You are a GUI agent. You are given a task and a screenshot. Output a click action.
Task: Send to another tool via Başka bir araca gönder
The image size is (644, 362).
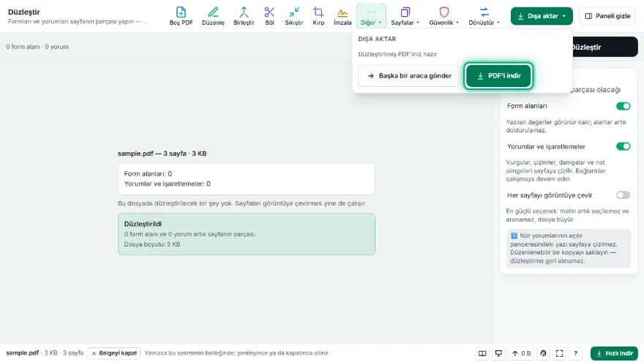[409, 76]
